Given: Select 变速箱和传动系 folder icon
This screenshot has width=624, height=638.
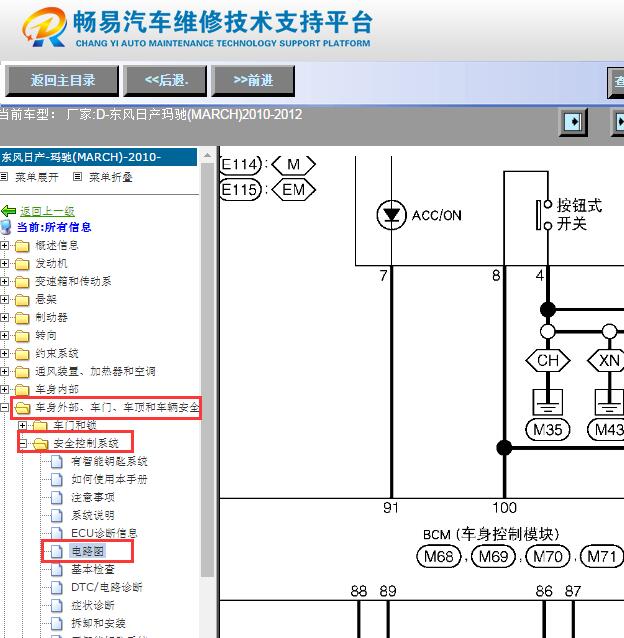Looking at the screenshot, I should click(22, 282).
